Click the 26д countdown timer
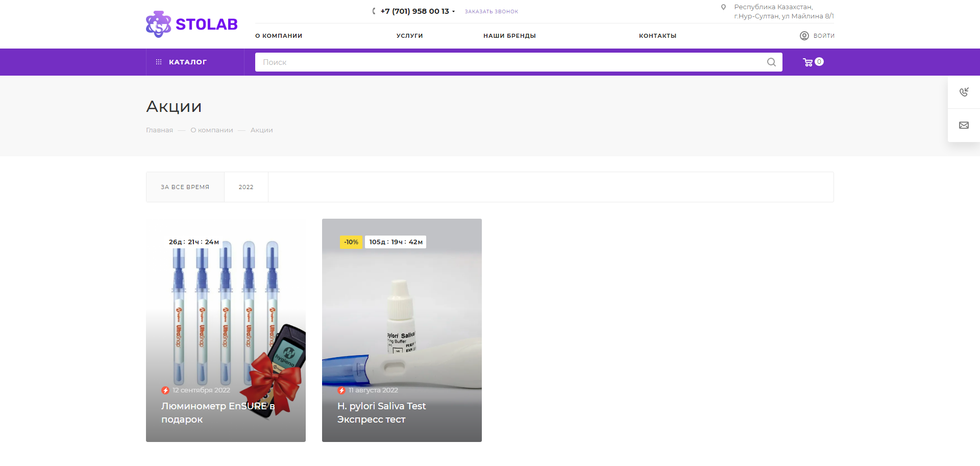The image size is (980, 466). click(194, 242)
